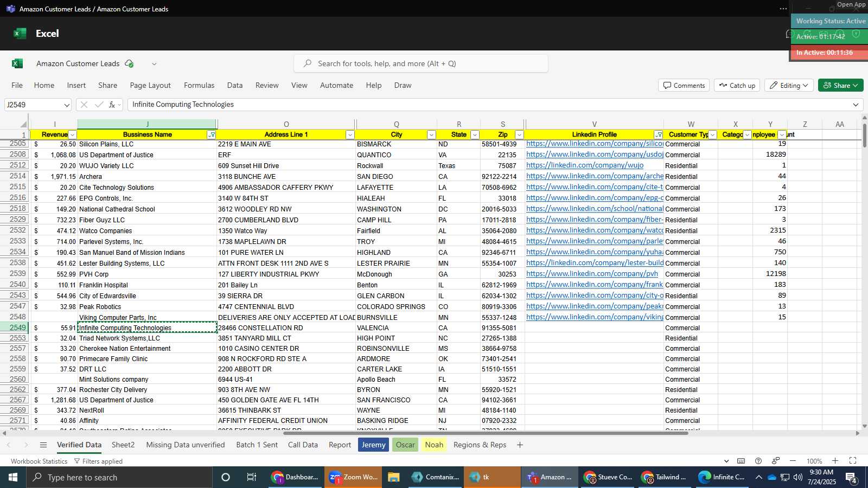
Task: Select the cell VALENCIA in City column
Action: [397, 328]
